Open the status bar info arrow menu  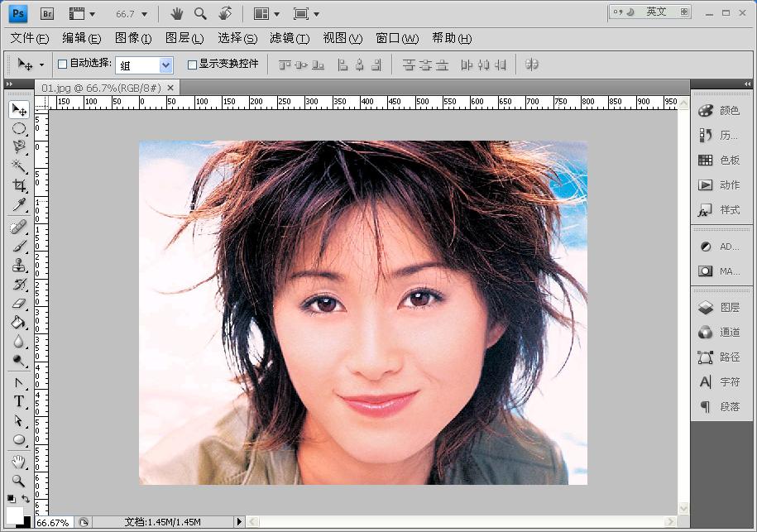[239, 522]
